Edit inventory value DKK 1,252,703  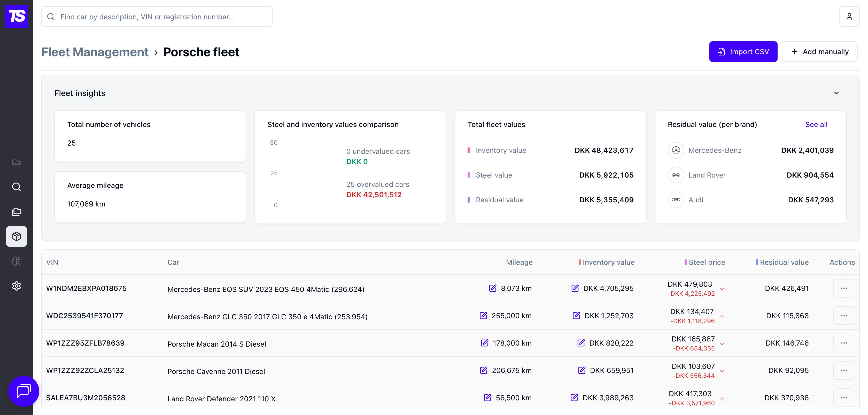[577, 315]
